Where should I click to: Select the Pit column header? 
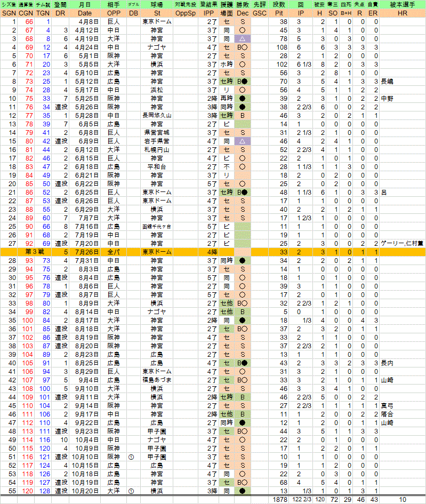(279, 13)
